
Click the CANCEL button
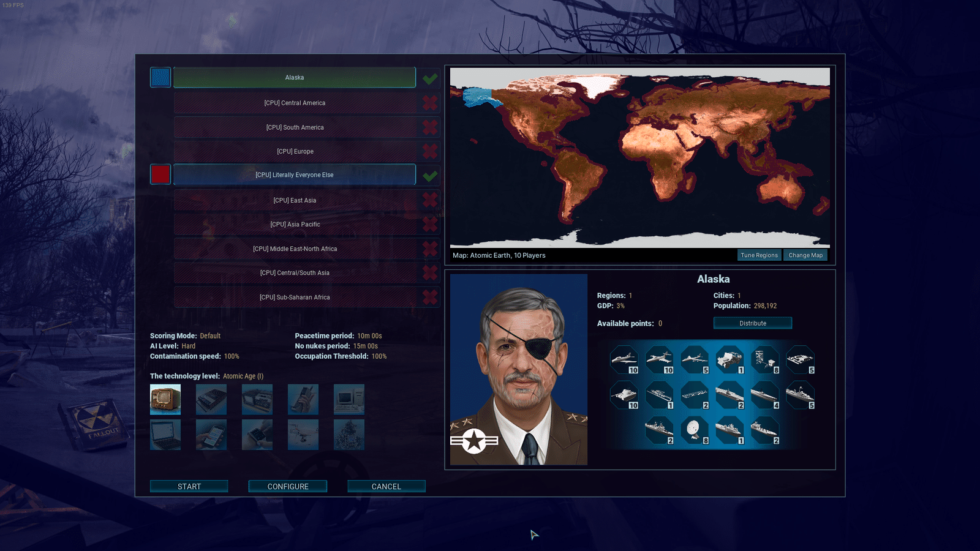pos(386,486)
